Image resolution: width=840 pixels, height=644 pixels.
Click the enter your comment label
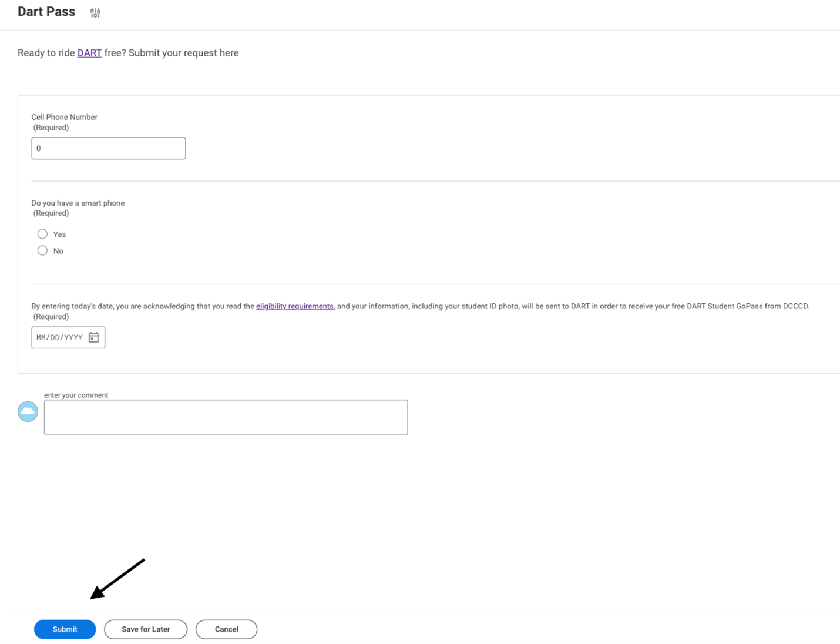pyautogui.click(x=76, y=395)
